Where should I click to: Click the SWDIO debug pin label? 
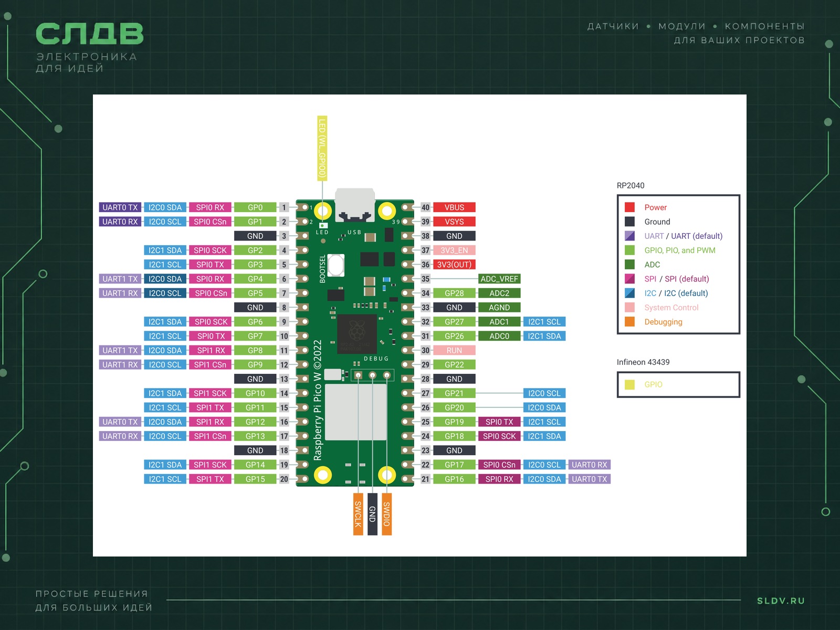point(386,514)
